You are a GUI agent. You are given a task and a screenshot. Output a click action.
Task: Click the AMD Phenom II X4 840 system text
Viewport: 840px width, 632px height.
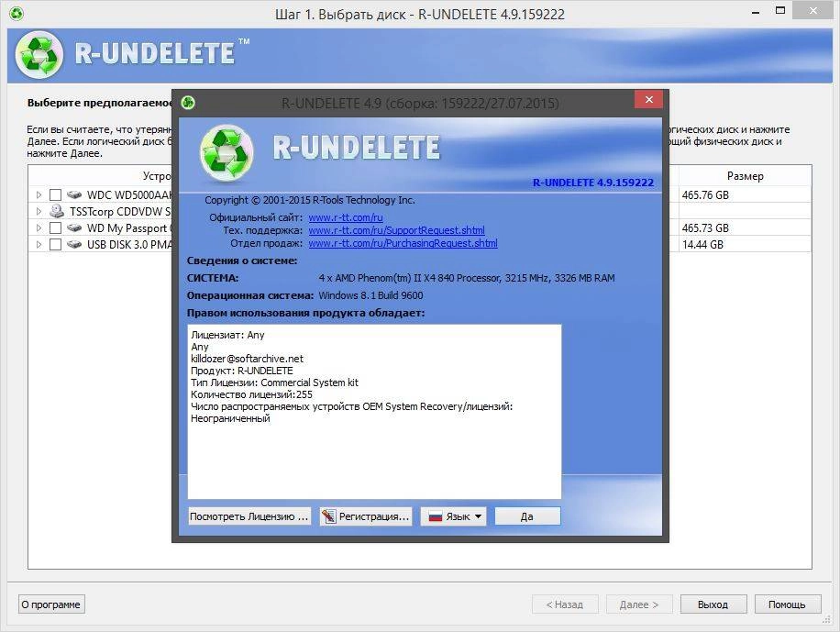click(467, 278)
